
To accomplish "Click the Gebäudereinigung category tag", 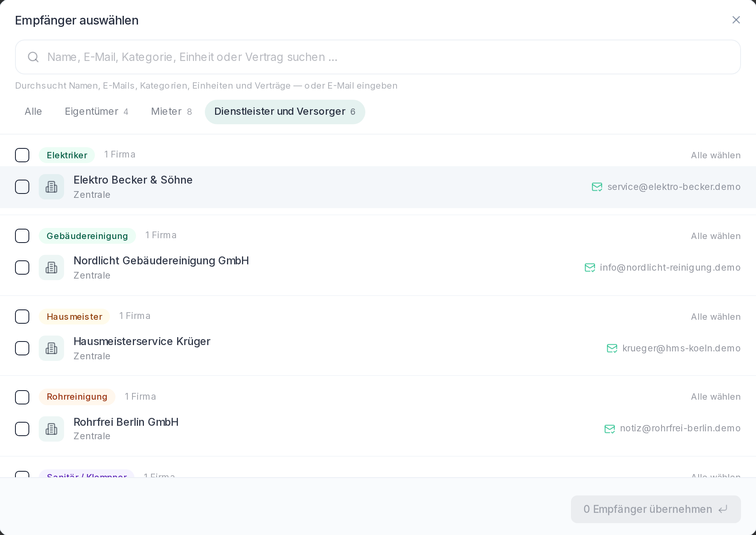I will (x=87, y=236).
